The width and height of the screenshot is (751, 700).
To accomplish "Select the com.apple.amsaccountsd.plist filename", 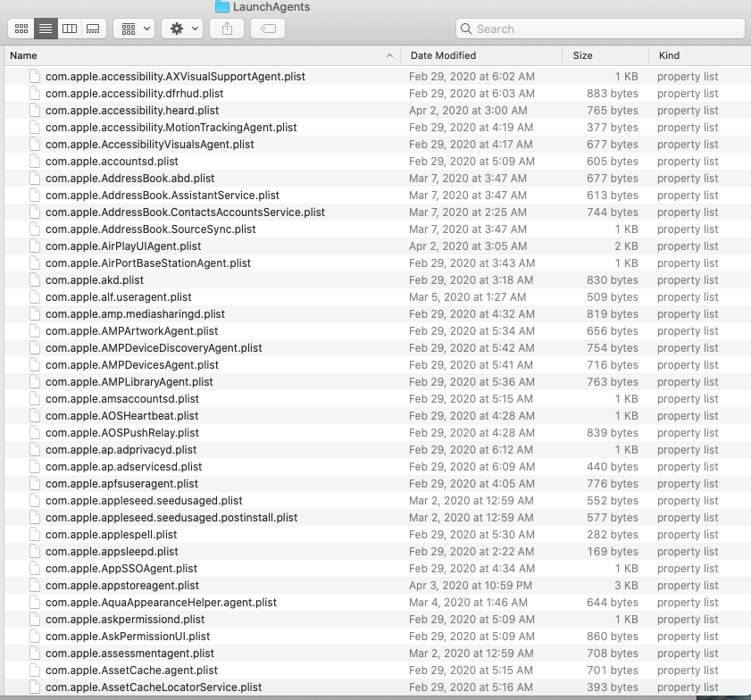I will [x=122, y=399].
